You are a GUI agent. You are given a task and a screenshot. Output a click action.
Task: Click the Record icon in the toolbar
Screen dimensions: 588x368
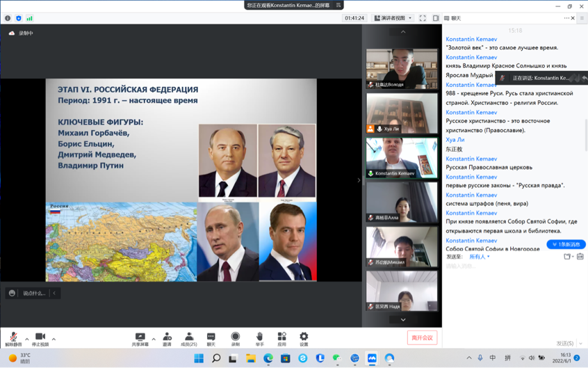click(x=235, y=338)
